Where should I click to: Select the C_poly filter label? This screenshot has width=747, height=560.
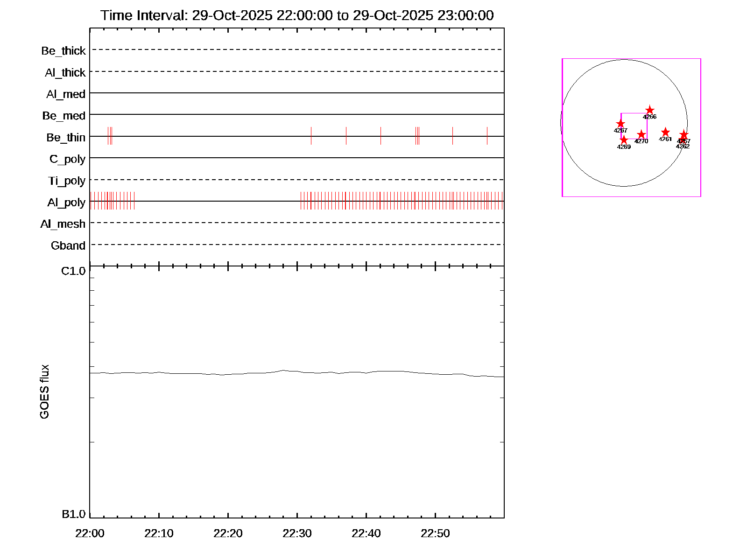coord(67,159)
